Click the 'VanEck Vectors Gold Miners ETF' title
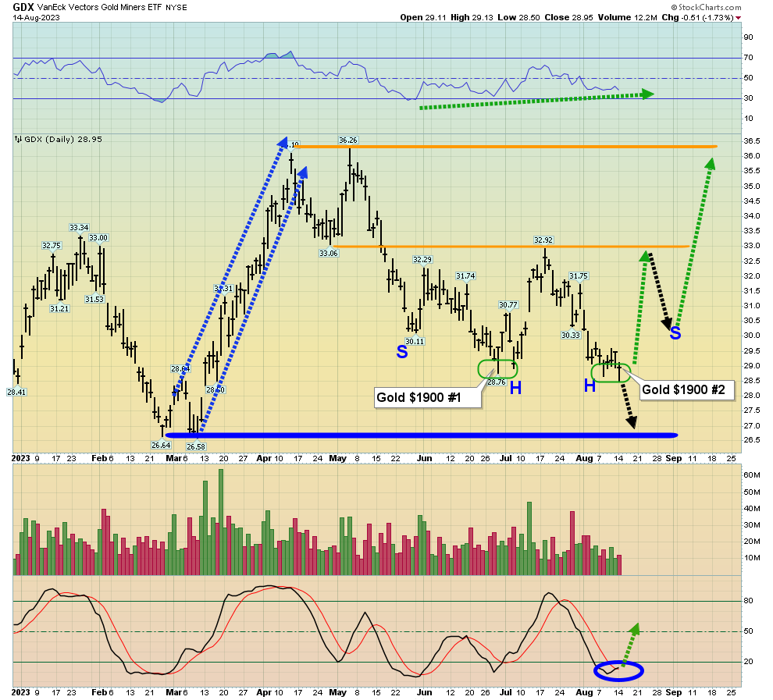Viewport: 773px width, 700px height. pos(100,7)
